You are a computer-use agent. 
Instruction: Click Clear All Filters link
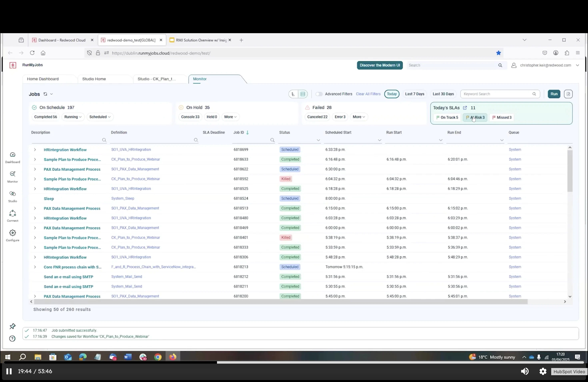coord(368,94)
